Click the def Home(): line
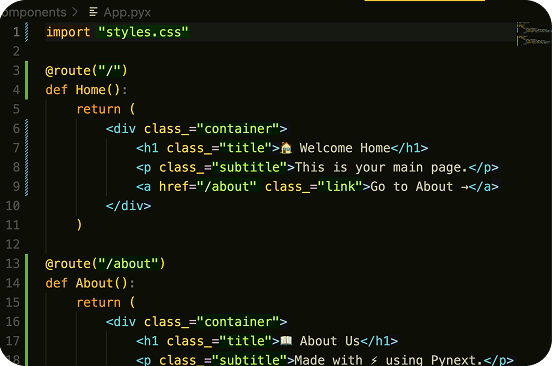The height and width of the screenshot is (366, 552). pos(86,90)
